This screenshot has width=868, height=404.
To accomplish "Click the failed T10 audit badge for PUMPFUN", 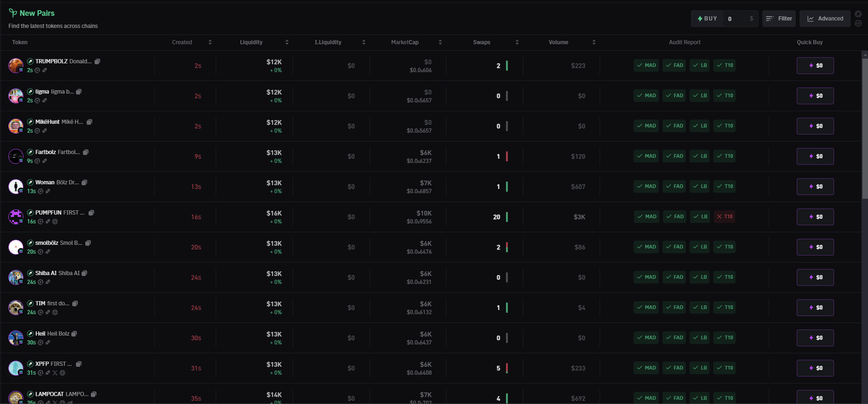I will [724, 216].
